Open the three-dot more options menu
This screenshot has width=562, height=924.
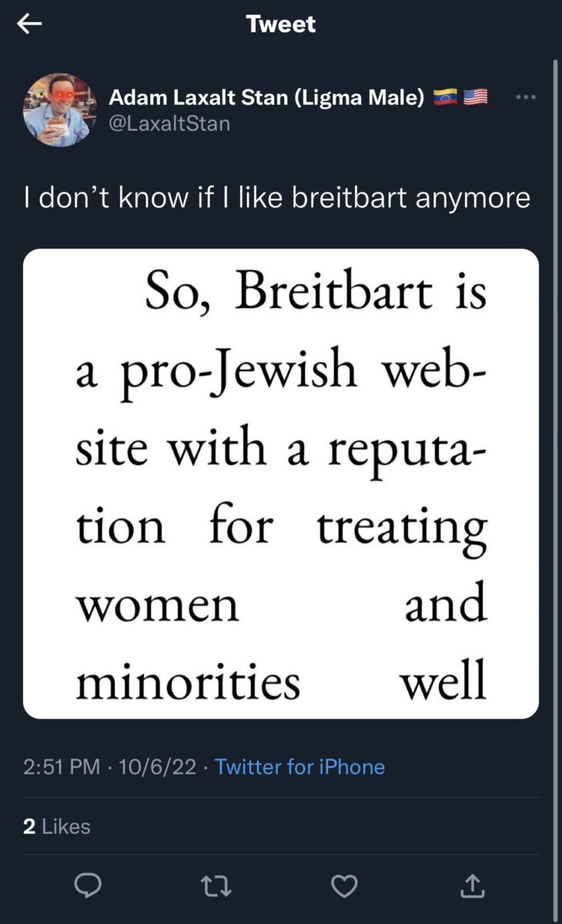coord(524,98)
